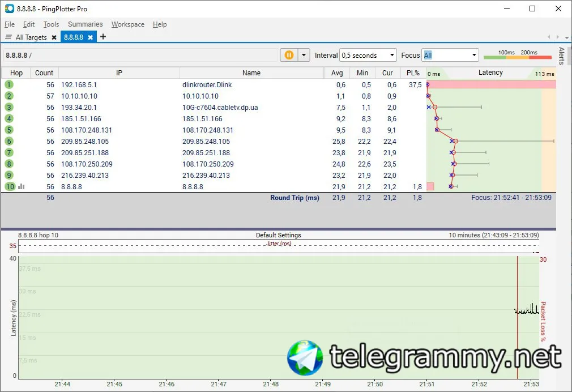Screen dimensions: 572x392
Task: Click the IP column header
Action: [x=119, y=73]
